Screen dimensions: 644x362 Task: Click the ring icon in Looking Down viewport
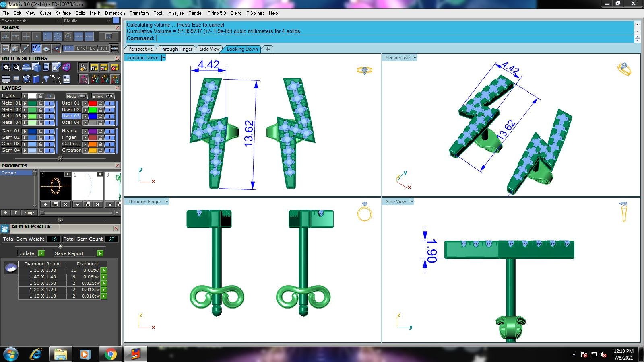click(x=364, y=70)
